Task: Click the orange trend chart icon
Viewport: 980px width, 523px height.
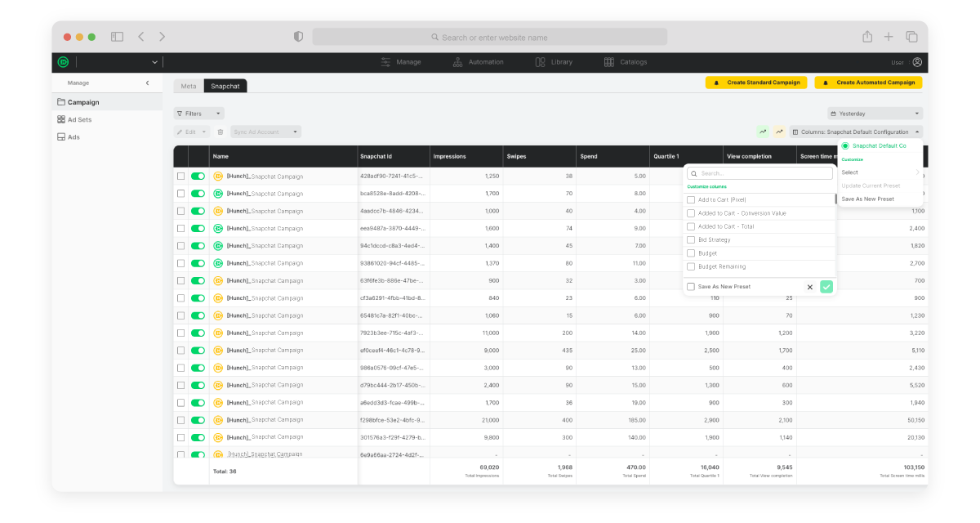Action: pyautogui.click(x=779, y=132)
